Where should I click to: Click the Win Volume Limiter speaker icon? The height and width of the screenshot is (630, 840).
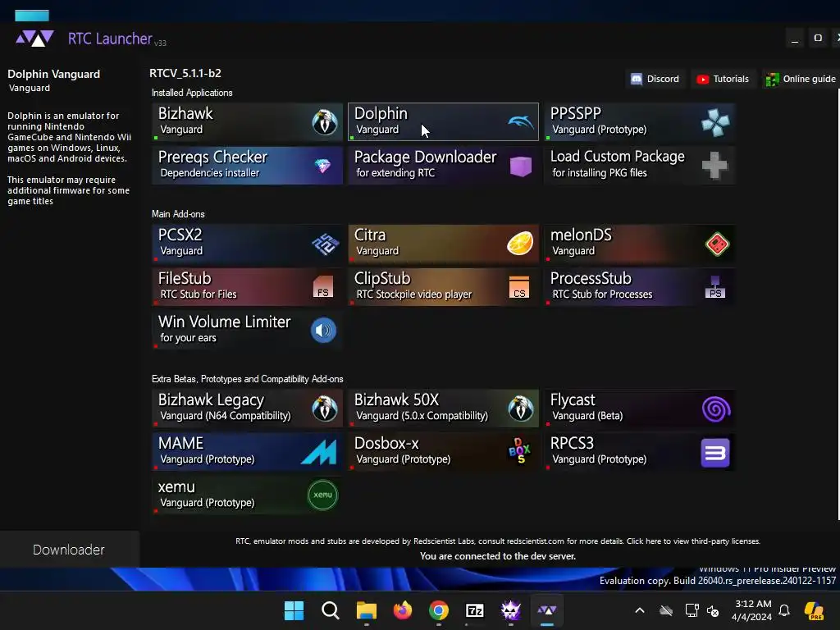pyautogui.click(x=323, y=330)
